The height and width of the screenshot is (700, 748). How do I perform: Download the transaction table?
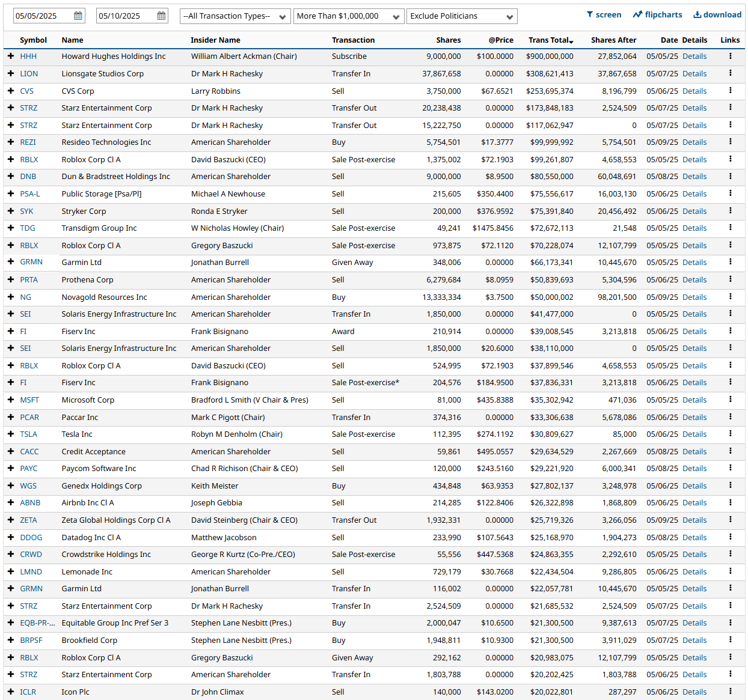click(717, 14)
